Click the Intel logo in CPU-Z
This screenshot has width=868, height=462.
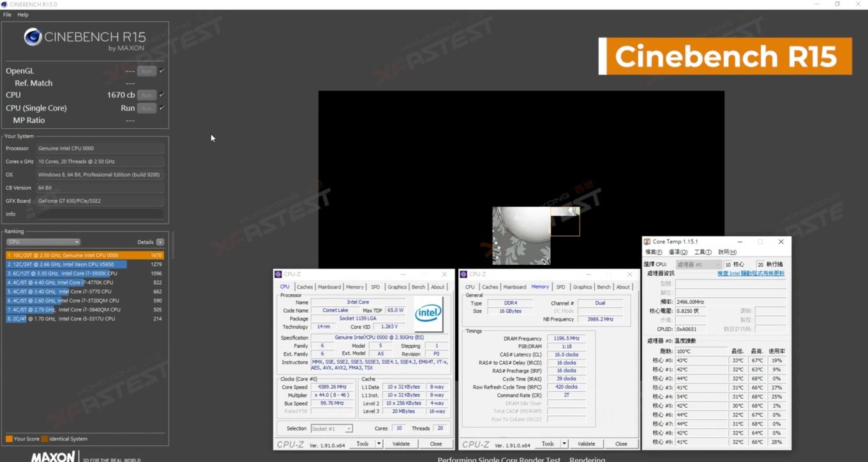click(x=428, y=313)
